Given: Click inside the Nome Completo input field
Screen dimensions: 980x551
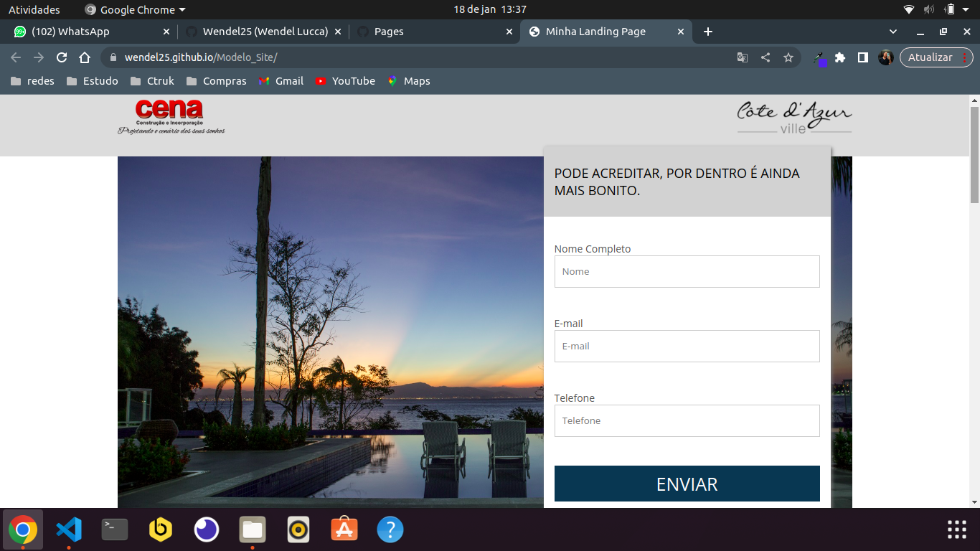Looking at the screenshot, I should click(687, 271).
